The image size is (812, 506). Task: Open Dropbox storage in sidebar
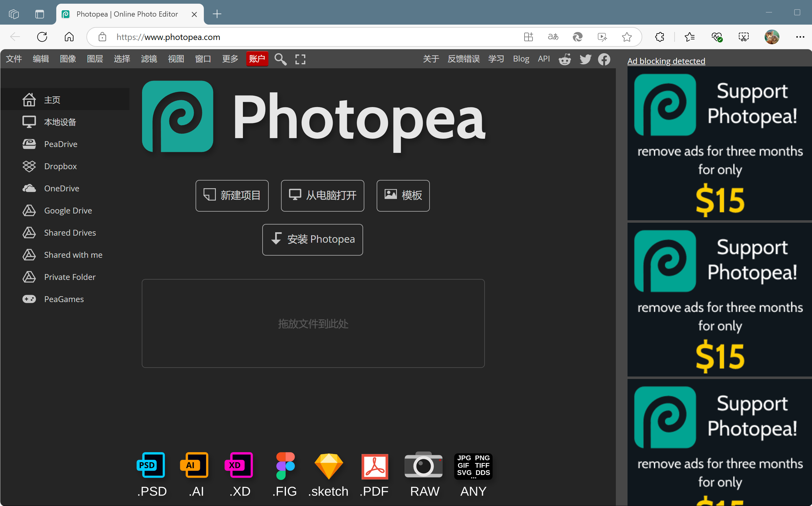coord(60,166)
